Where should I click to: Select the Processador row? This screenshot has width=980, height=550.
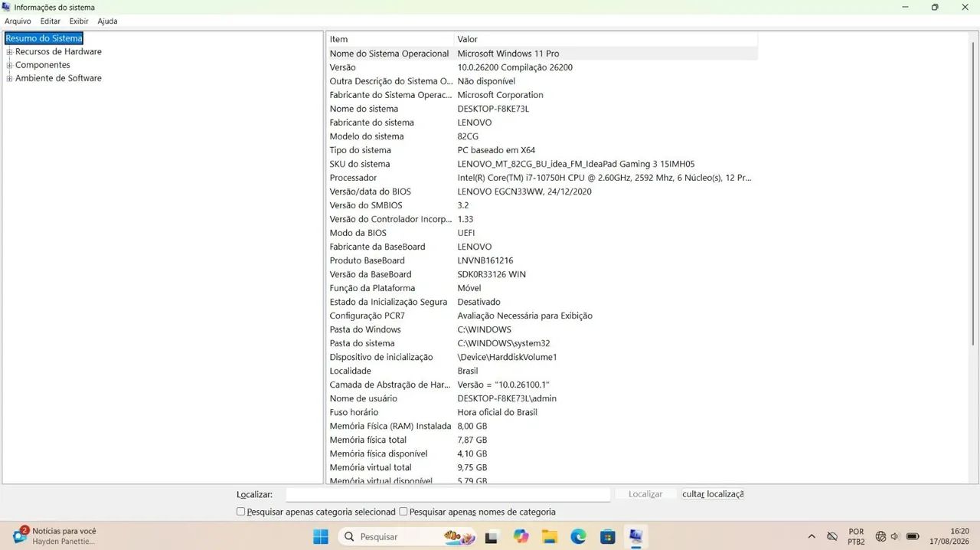[x=542, y=178]
